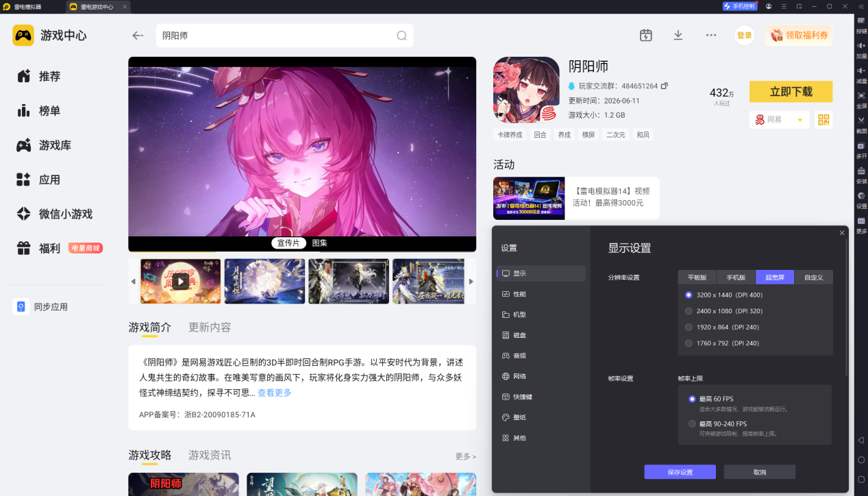The height and width of the screenshot is (496, 868).
Task: Click the 保存设置 save button
Action: coord(680,472)
